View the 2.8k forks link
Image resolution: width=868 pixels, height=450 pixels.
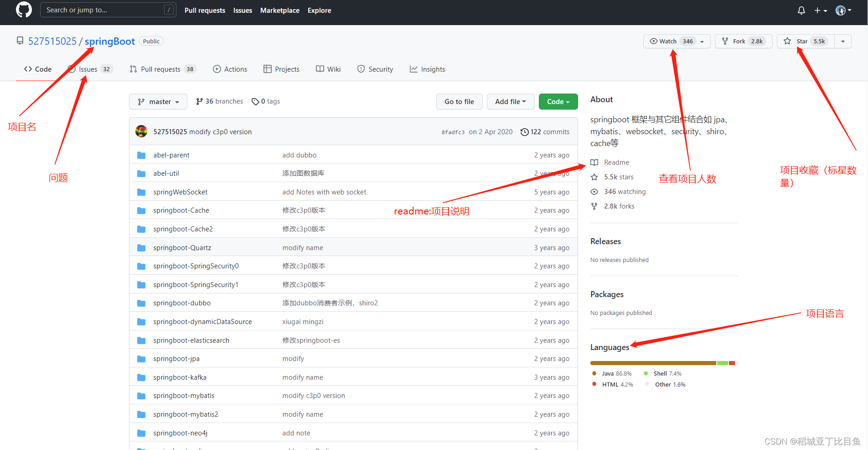pos(613,206)
